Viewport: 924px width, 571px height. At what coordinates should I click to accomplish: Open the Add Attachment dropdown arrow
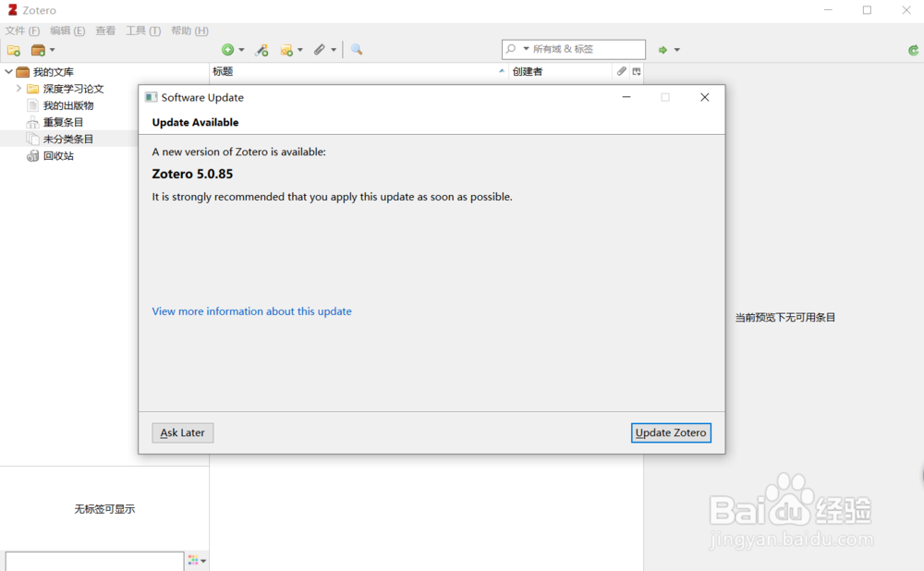333,50
